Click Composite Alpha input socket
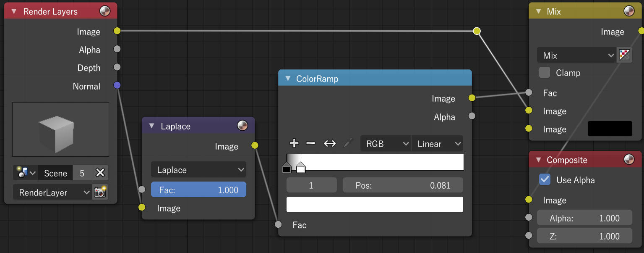The height and width of the screenshot is (253, 644). 529,217
